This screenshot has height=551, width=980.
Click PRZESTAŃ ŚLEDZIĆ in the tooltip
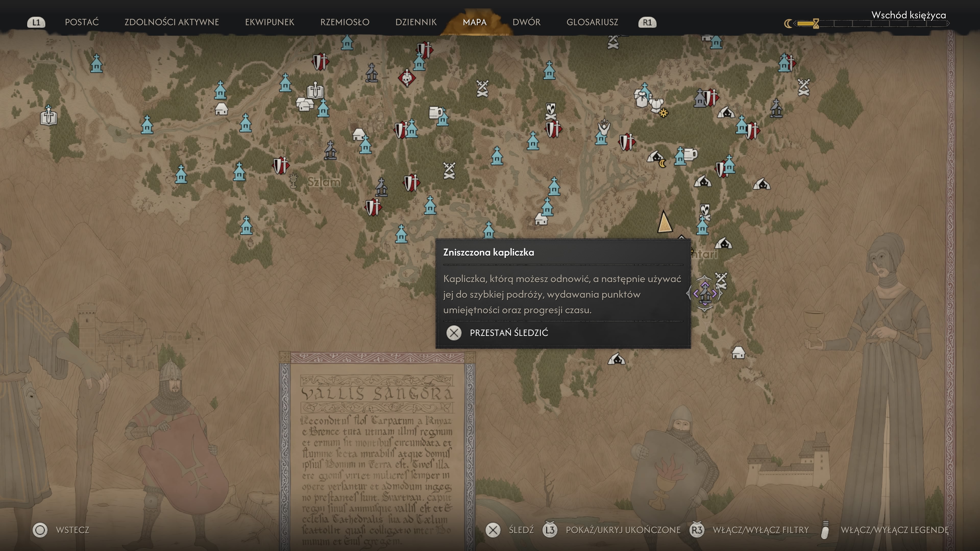pyautogui.click(x=509, y=333)
